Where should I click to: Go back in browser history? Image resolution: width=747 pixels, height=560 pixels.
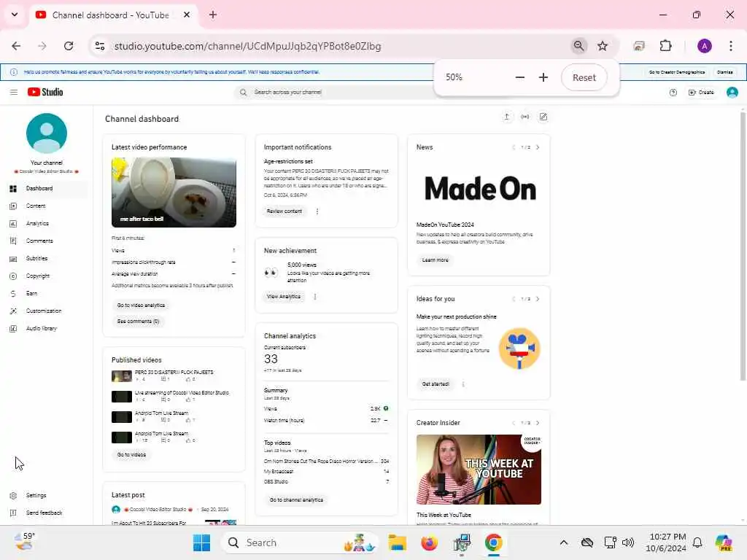point(16,46)
